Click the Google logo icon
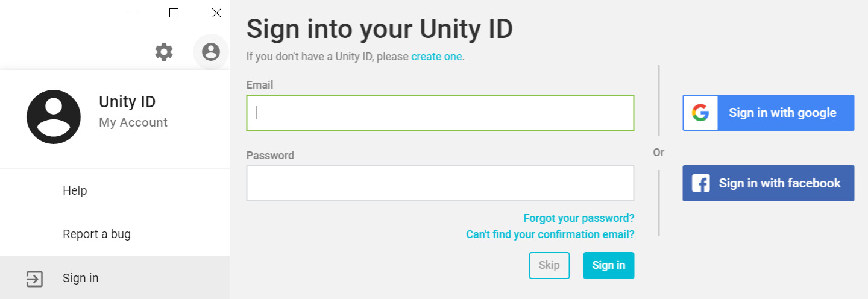The height and width of the screenshot is (299, 868). 700,113
